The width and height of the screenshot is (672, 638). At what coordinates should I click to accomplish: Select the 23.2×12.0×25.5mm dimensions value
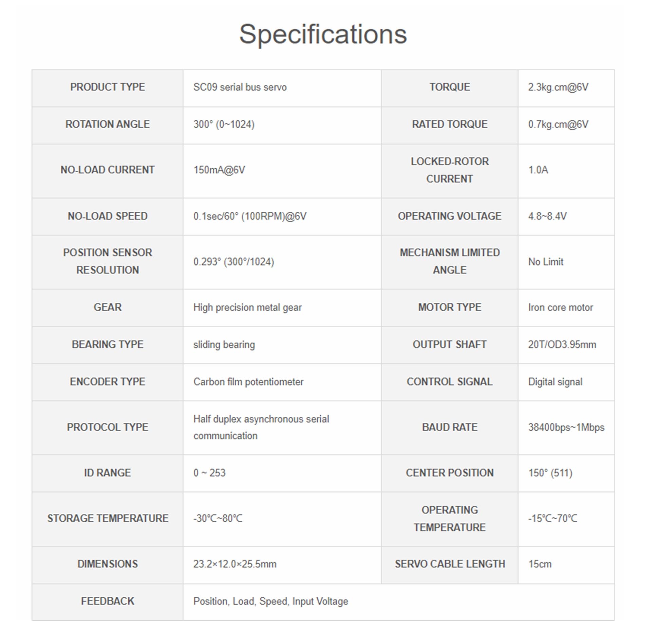pos(235,564)
